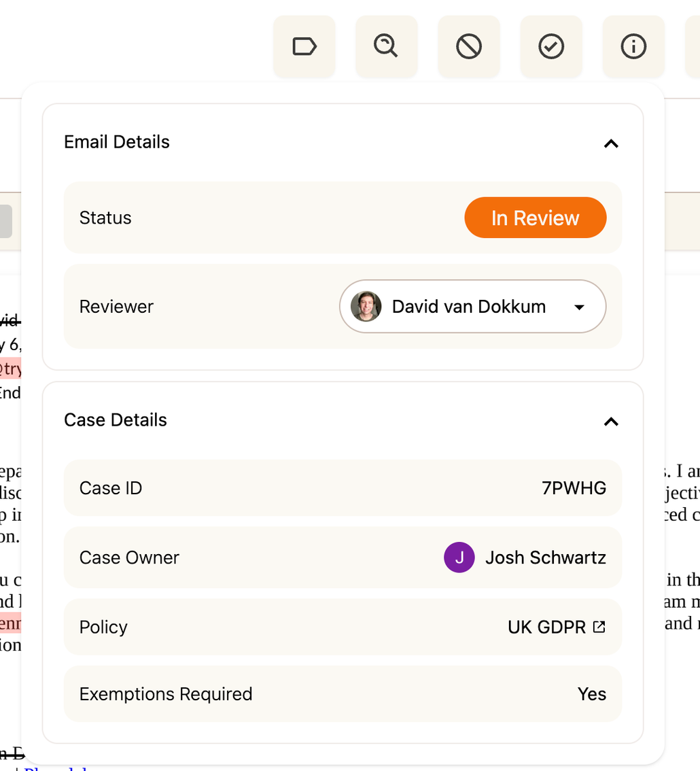Click the Case Owner name Josh Schwartz
The image size is (700, 771).
coord(546,558)
